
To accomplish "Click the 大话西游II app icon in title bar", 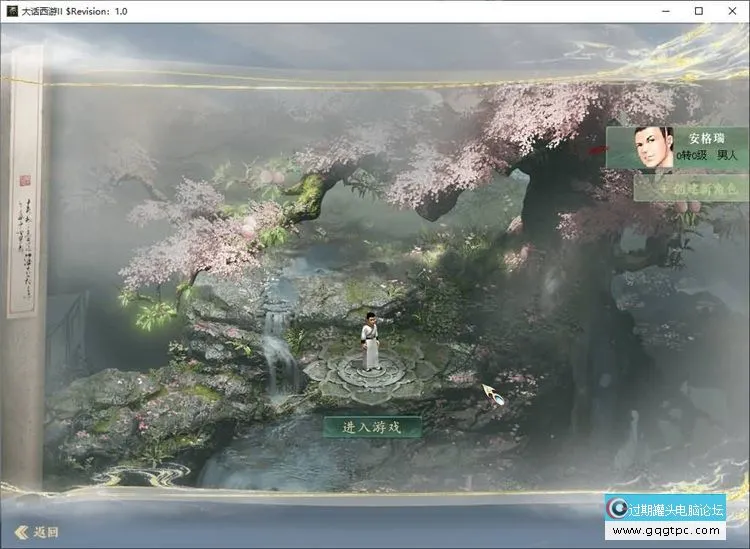I will tap(12, 10).
